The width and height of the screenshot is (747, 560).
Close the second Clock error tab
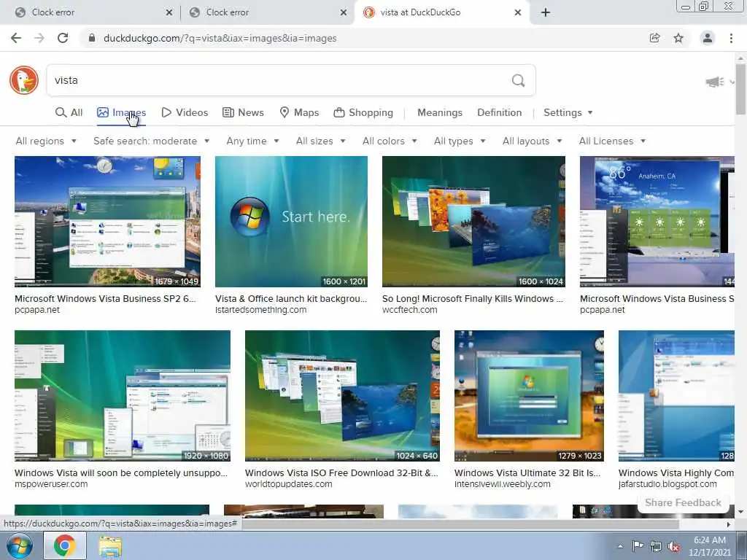point(344,13)
